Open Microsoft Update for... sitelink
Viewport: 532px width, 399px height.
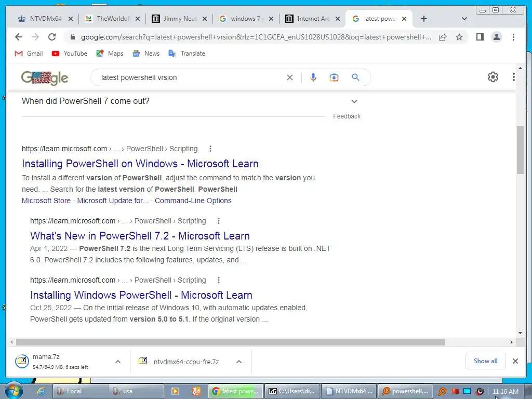(x=113, y=201)
